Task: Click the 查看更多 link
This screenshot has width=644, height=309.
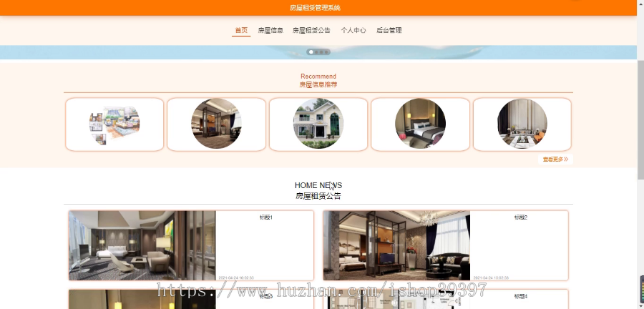Action: (555, 160)
